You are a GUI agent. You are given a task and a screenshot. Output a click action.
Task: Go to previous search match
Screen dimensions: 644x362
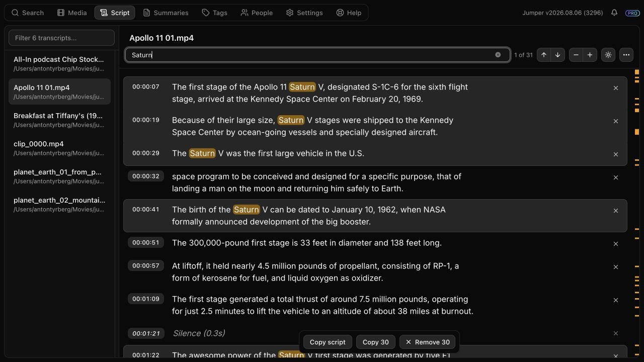click(x=543, y=55)
